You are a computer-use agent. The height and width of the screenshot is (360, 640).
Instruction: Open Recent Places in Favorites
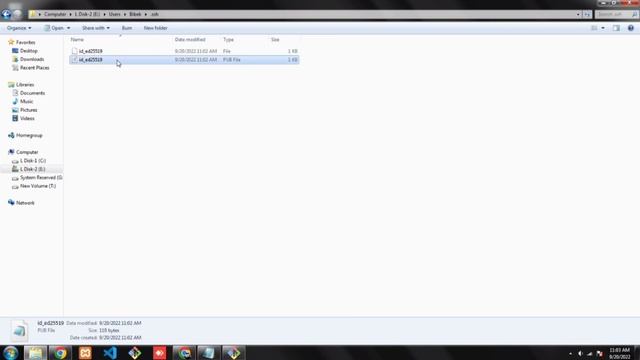pos(35,68)
